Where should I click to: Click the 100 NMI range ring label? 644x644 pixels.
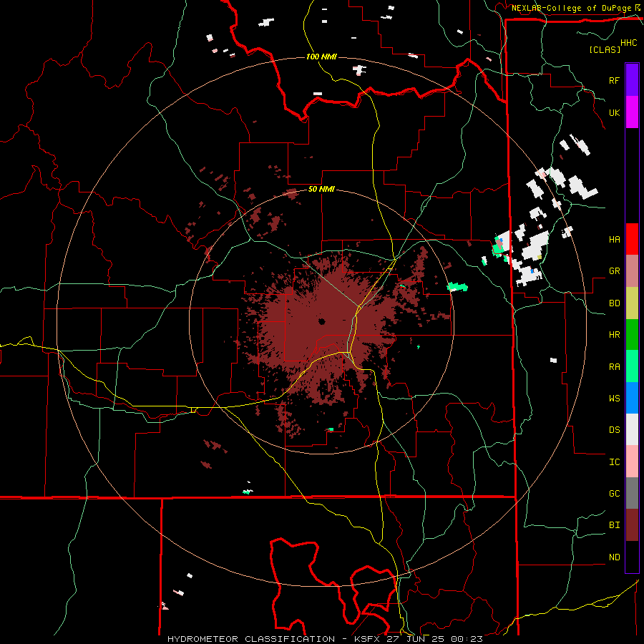pyautogui.click(x=321, y=57)
